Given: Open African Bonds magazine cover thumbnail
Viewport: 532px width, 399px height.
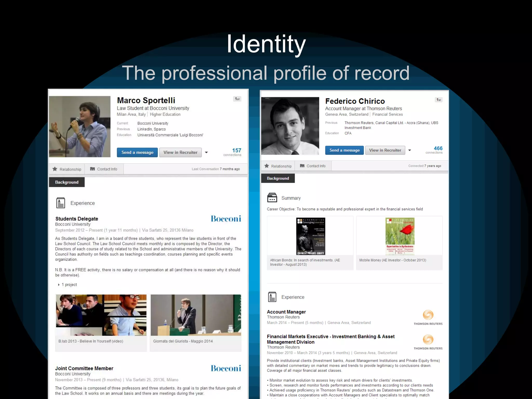Looking at the screenshot, I should [311, 236].
